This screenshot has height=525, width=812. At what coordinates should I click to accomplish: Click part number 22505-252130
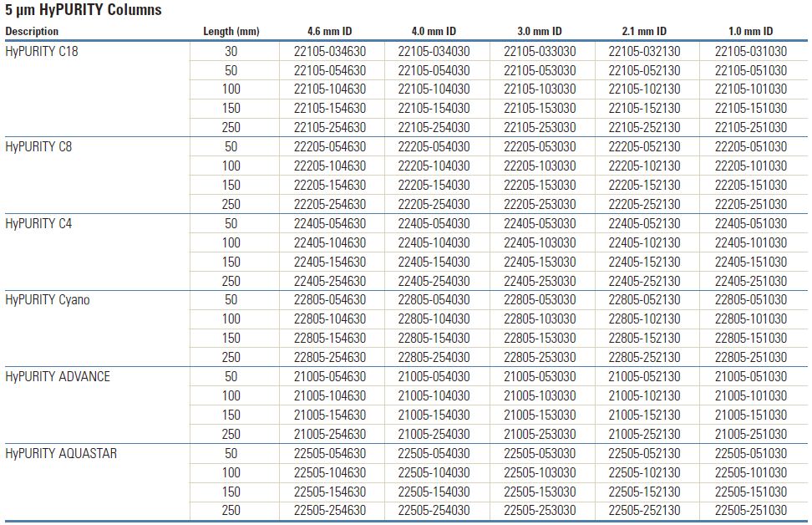click(x=644, y=511)
